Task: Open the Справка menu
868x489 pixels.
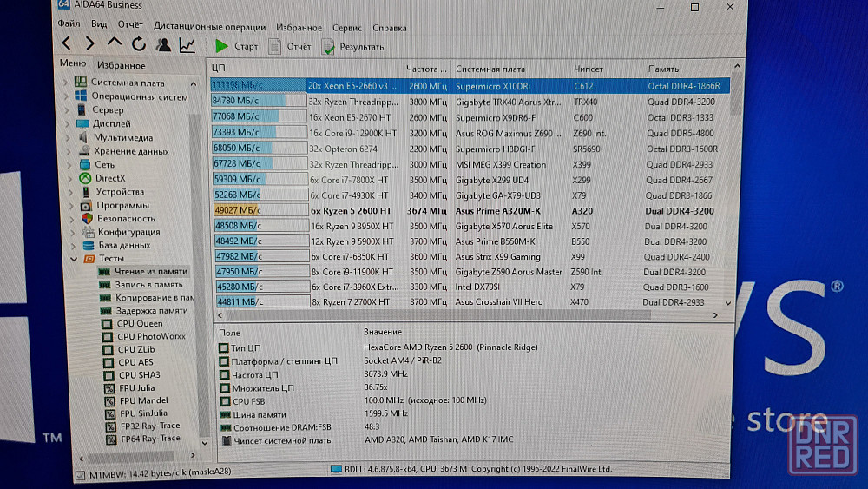Action: (x=390, y=28)
